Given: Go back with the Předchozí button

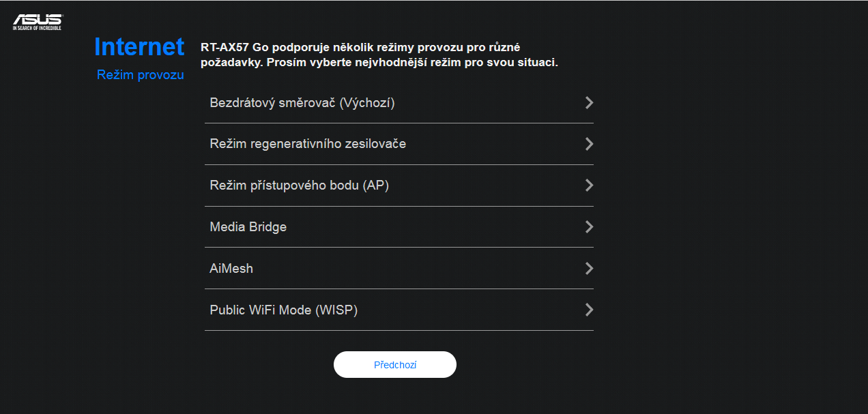Looking at the screenshot, I should coord(395,365).
